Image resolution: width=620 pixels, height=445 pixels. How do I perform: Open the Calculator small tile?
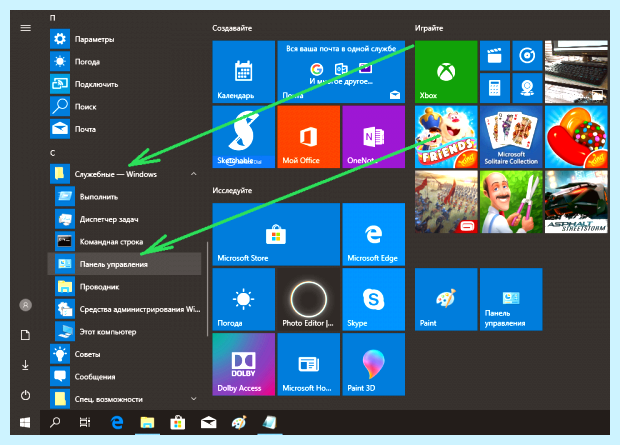[x=495, y=88]
